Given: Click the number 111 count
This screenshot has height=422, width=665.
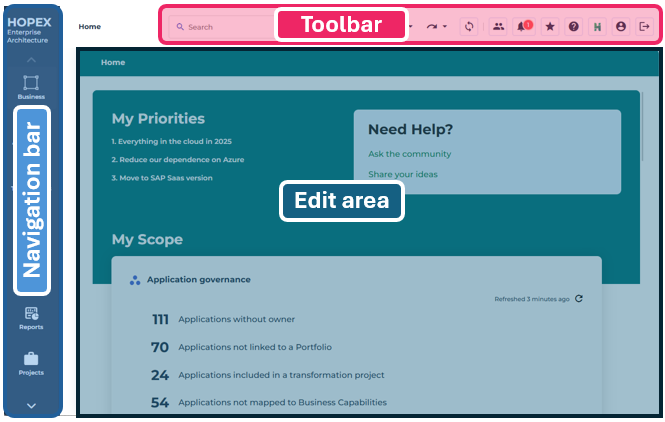Looking at the screenshot, I should point(160,319).
